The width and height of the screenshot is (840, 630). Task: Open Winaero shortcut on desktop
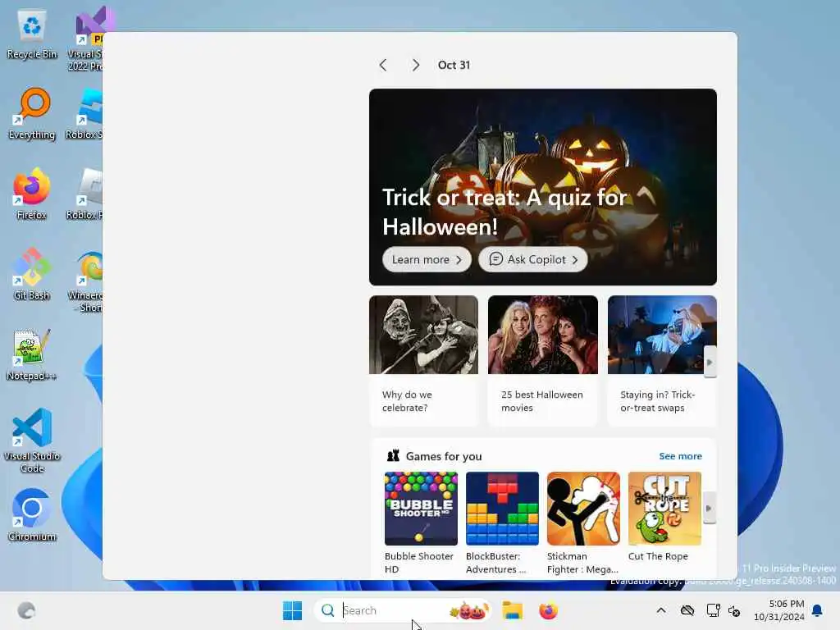[87, 282]
